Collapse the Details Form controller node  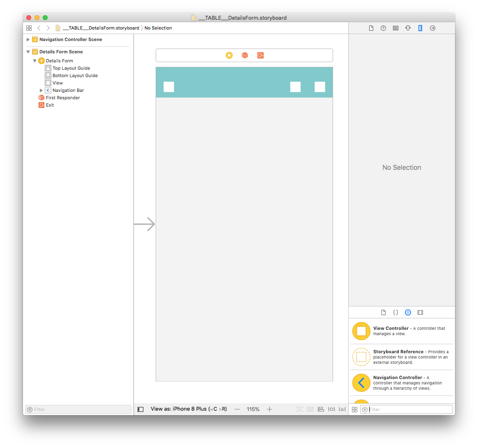[35, 61]
